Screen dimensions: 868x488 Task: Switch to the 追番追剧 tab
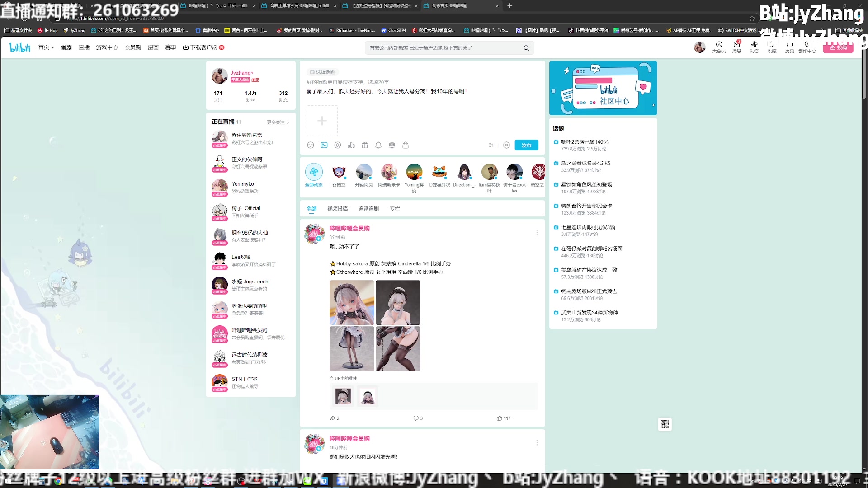(368, 209)
